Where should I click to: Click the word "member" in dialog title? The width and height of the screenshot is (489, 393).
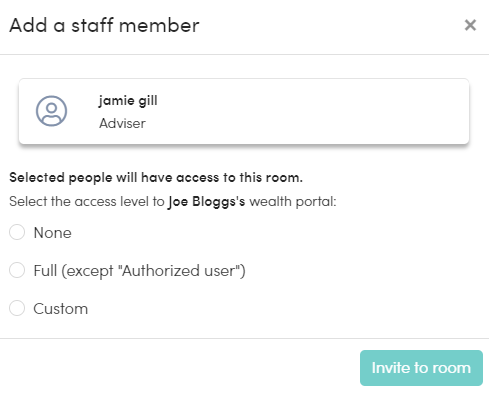(x=159, y=25)
